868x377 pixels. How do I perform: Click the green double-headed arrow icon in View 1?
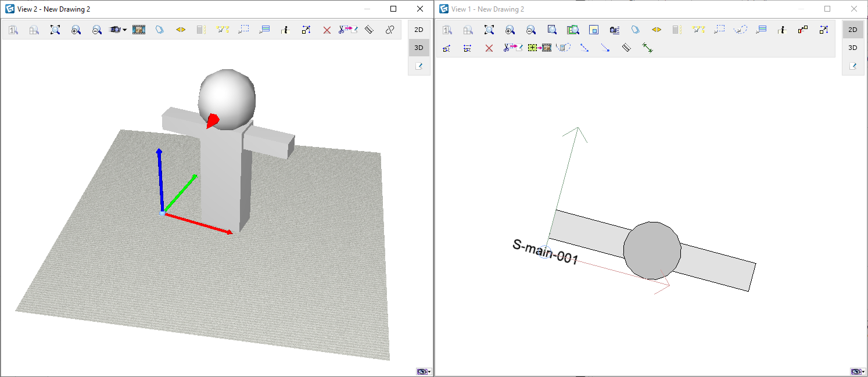pyautogui.click(x=647, y=48)
